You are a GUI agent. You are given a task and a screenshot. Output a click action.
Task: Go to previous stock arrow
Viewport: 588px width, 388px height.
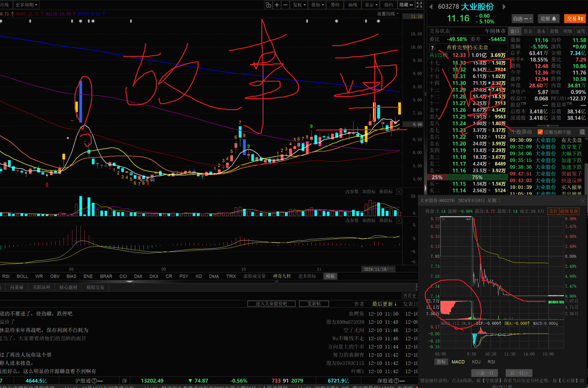pyautogui.click(x=431, y=7)
